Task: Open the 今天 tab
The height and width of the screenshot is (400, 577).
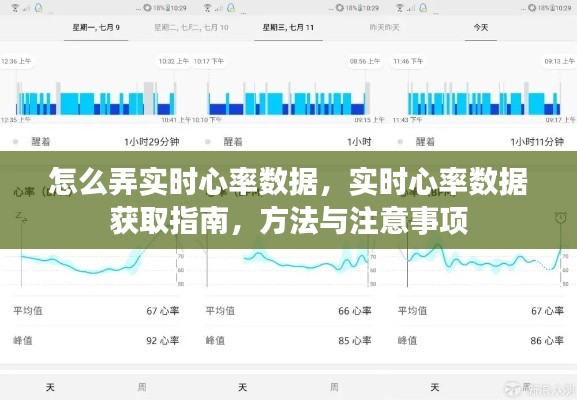Action: pos(481,28)
